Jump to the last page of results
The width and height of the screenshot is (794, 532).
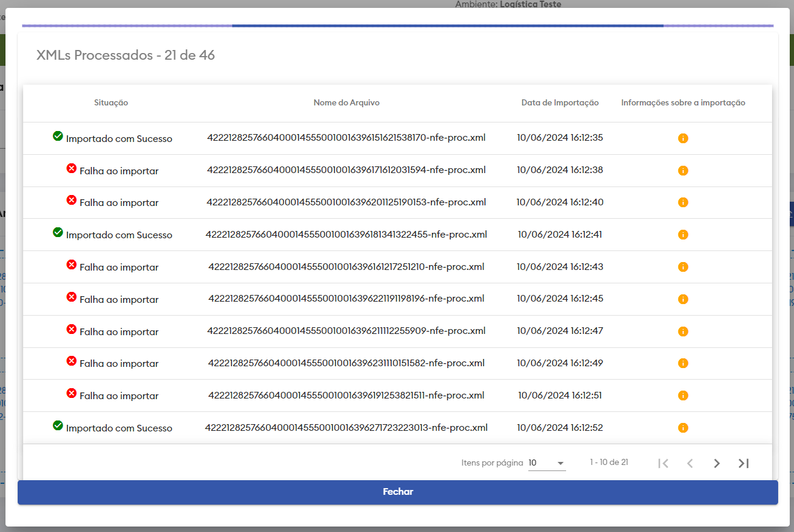point(743,463)
